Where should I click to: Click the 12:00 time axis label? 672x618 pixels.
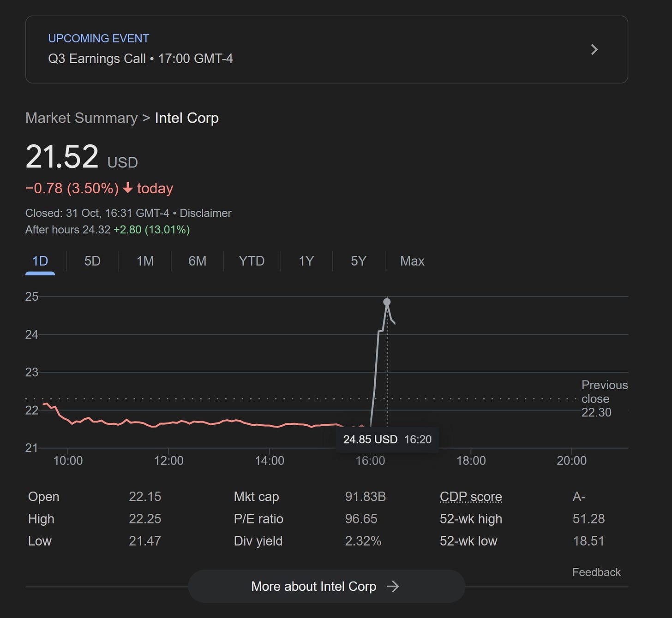[x=168, y=461]
